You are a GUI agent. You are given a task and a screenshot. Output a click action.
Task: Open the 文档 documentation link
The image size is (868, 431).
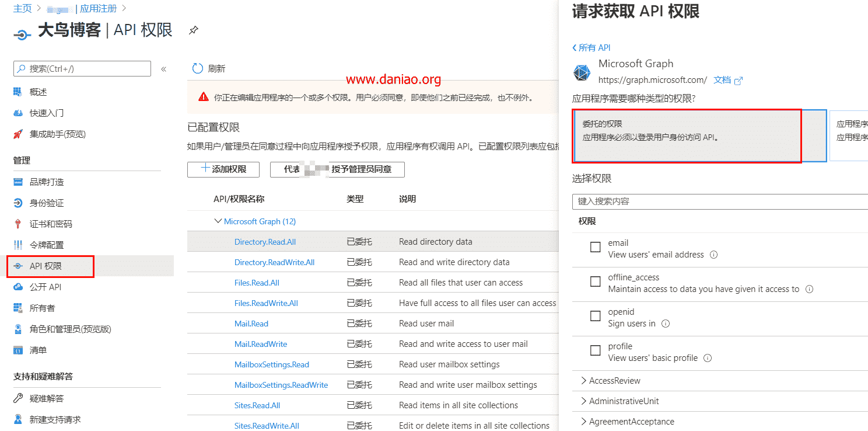coord(722,80)
